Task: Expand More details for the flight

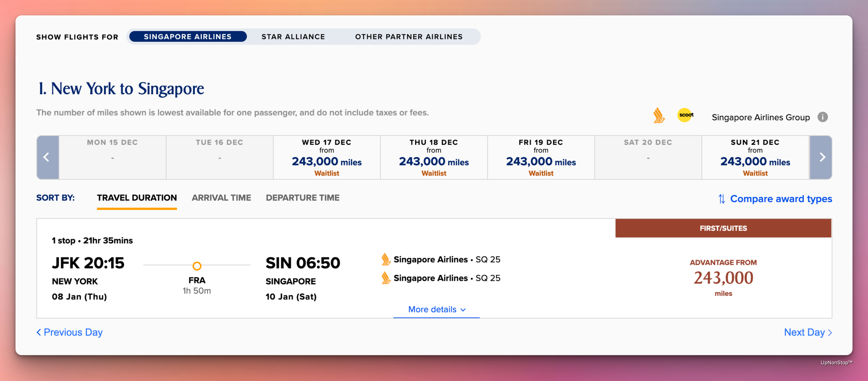Action: coord(437,309)
